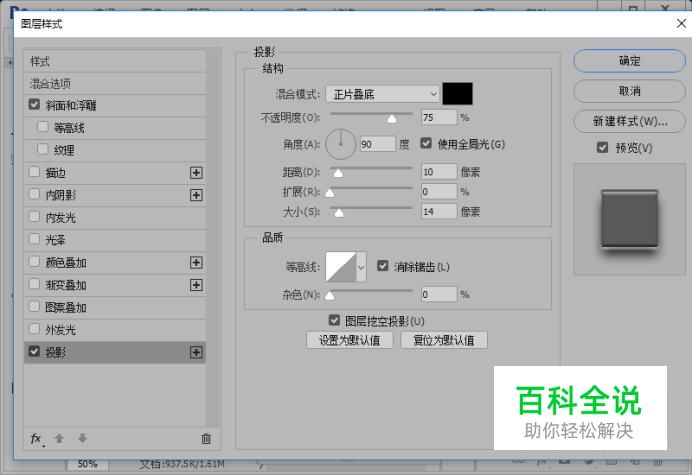Click the 不透明度 slider handle
Screen dimensions: 692x475
391,118
